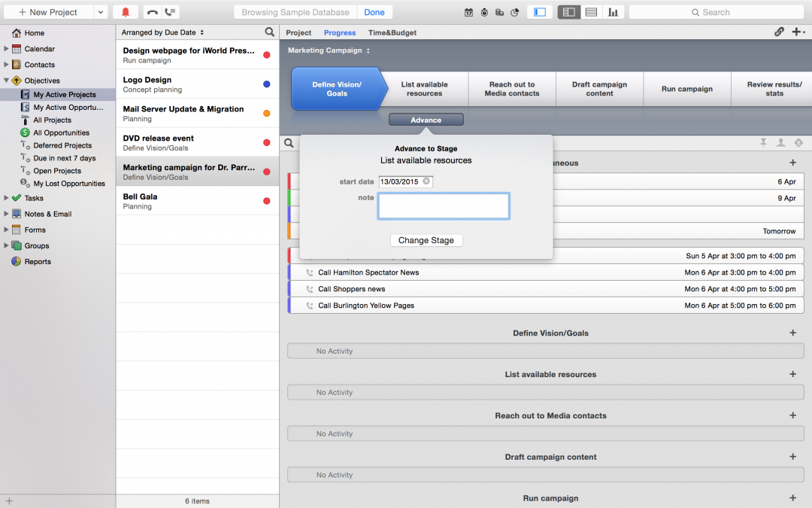Screen dimensions: 812x508
Task: Select the Run campaign stage in progress bar
Action: point(686,89)
